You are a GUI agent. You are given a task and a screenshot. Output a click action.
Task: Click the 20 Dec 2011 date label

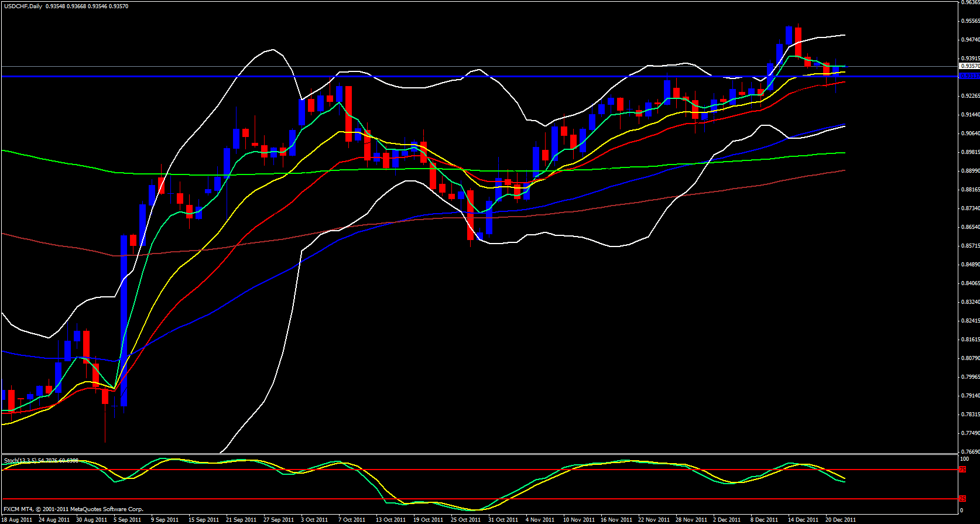[x=840, y=519]
